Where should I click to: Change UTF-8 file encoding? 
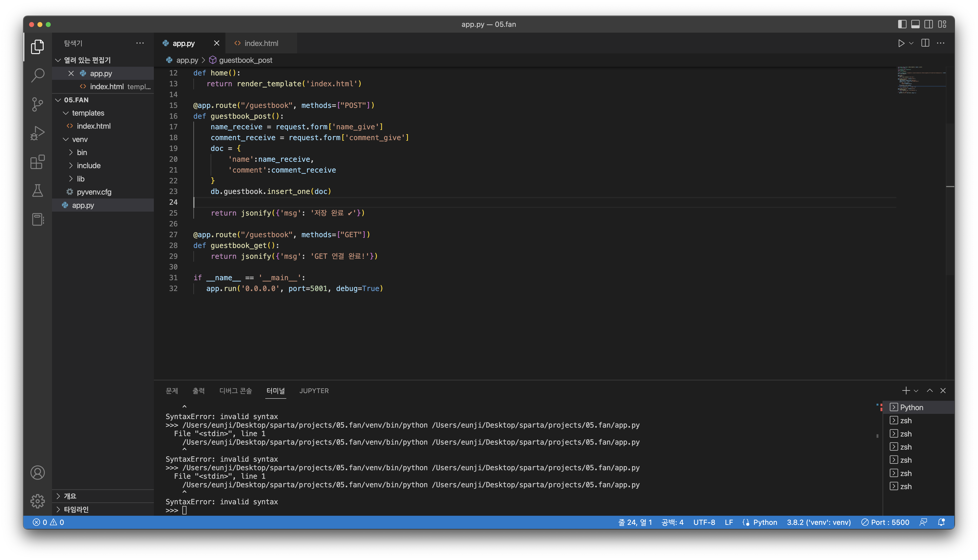[704, 522]
